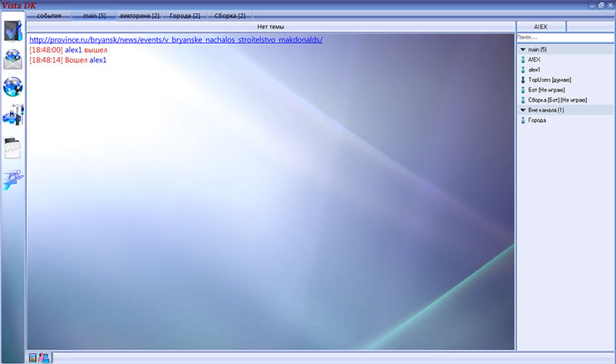
Task: Open the globe with envelope mail icon
Action: pyautogui.click(x=13, y=58)
